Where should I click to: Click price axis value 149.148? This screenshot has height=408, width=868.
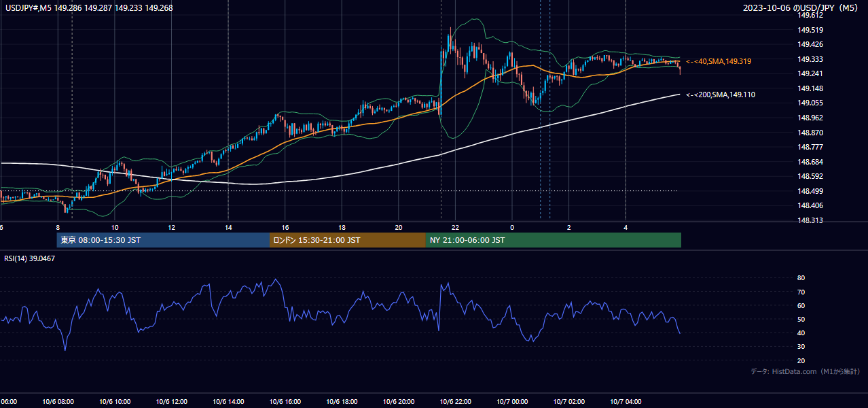click(x=811, y=88)
